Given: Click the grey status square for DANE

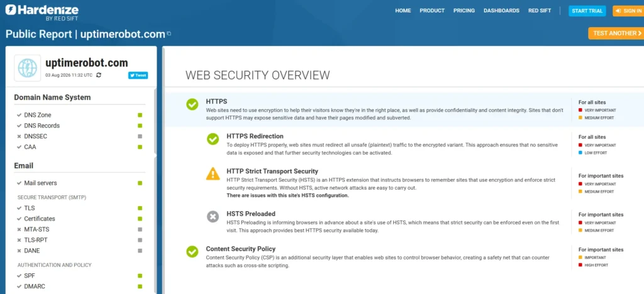Looking at the screenshot, I should (x=140, y=251).
